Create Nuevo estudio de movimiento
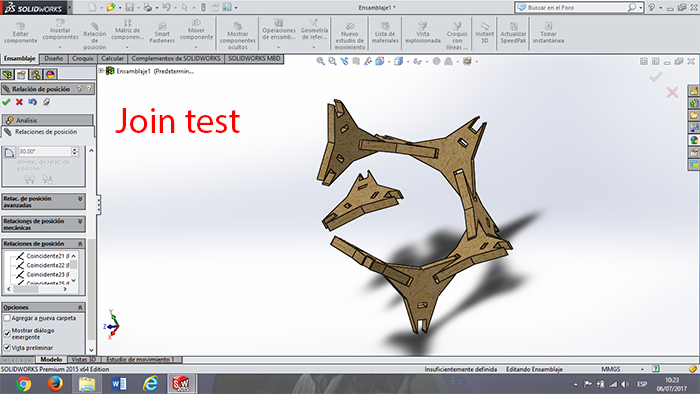This screenshot has height=394, width=700. (x=350, y=36)
